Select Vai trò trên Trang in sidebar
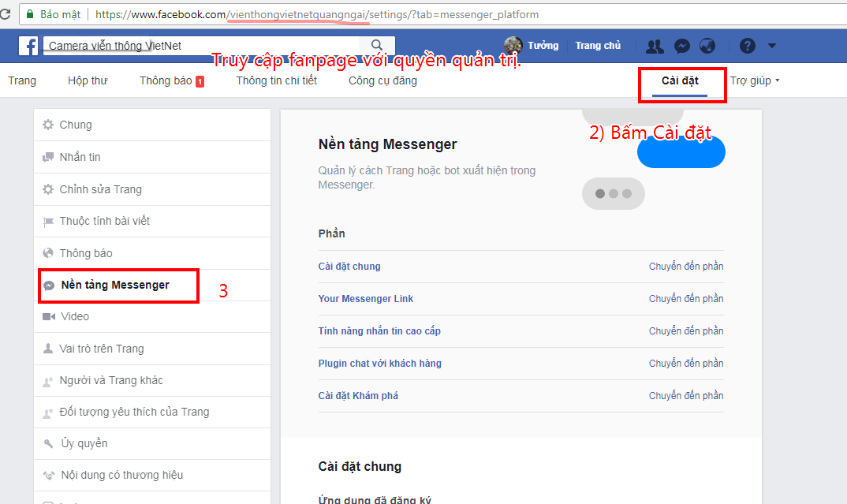 (x=102, y=349)
